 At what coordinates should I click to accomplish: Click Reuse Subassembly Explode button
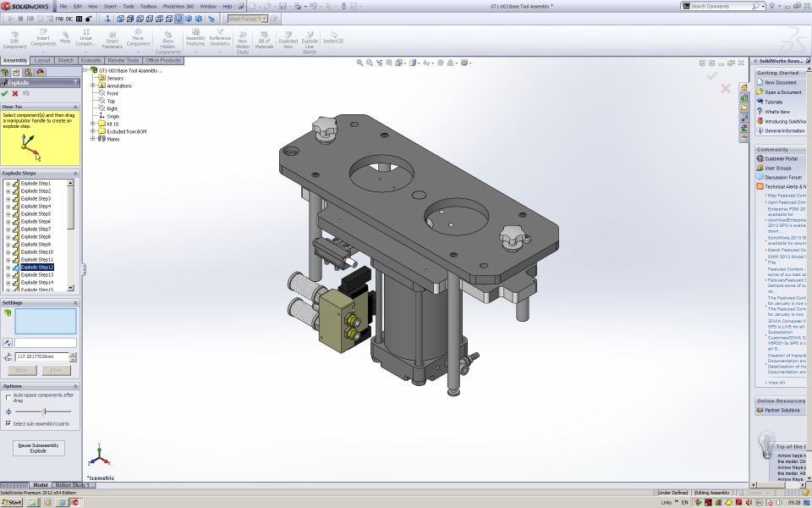coord(38,448)
